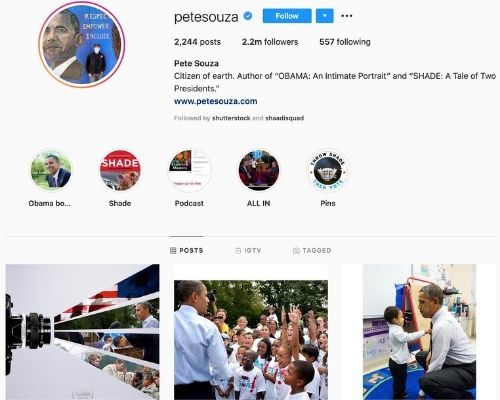Screen dimensions: 500x400
Task: Switch to the TAGGED tab
Action: (312, 250)
